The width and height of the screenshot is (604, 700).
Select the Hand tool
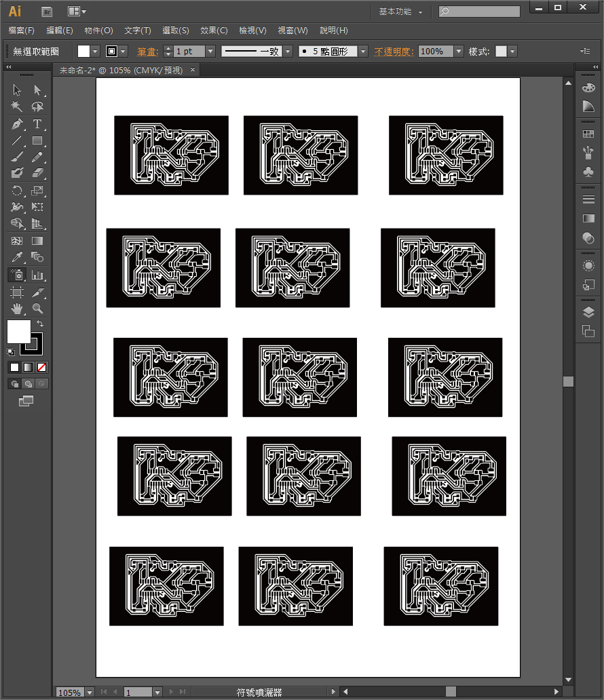pyautogui.click(x=17, y=309)
